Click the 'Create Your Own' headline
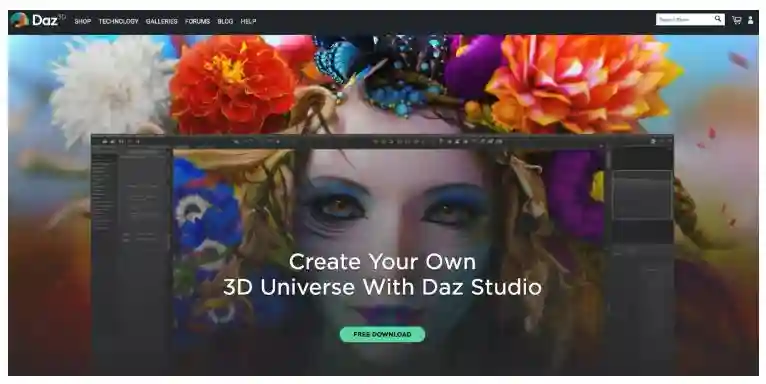The height and width of the screenshot is (384, 766). coord(382,262)
